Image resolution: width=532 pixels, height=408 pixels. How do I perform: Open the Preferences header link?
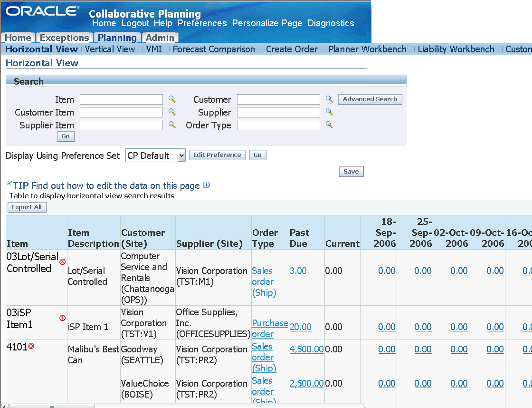point(202,23)
